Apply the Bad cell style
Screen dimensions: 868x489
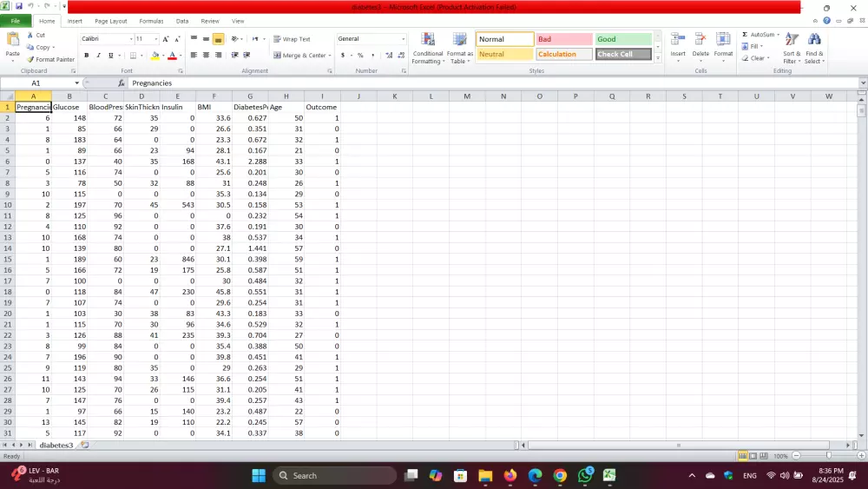(564, 39)
